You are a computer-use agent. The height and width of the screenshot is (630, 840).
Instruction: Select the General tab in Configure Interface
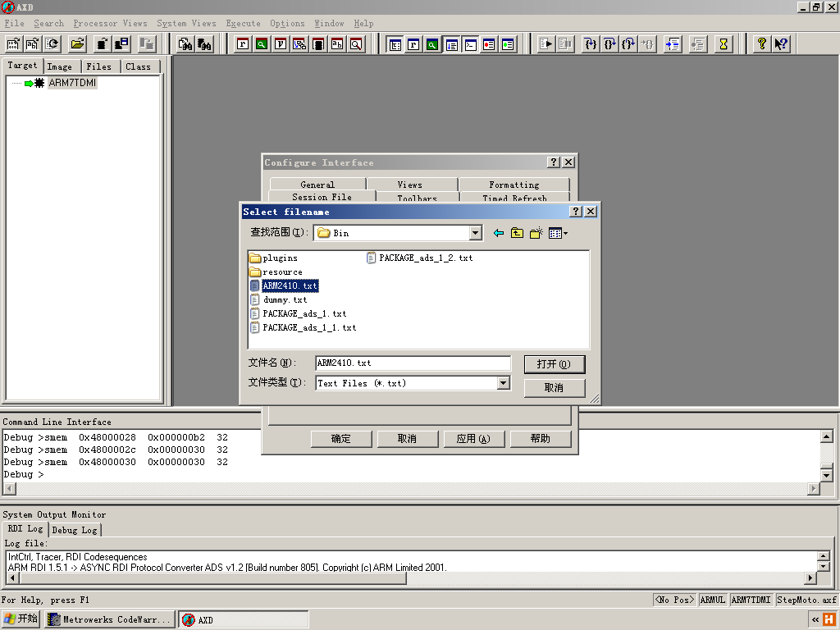point(317,185)
